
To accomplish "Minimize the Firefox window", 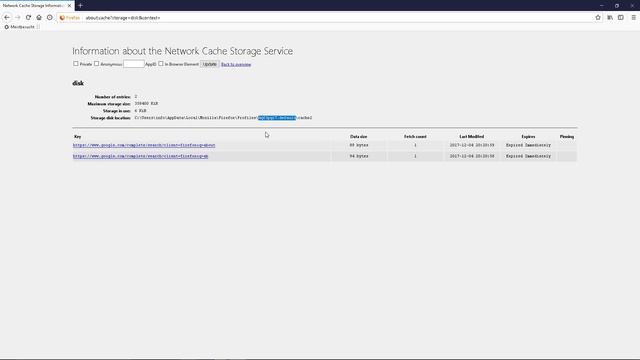I will click(602, 6).
